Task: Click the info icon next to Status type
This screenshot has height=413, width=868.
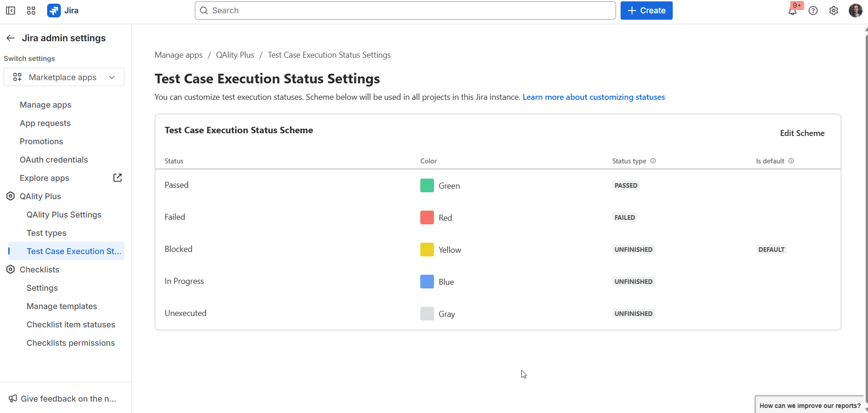Action: click(653, 161)
